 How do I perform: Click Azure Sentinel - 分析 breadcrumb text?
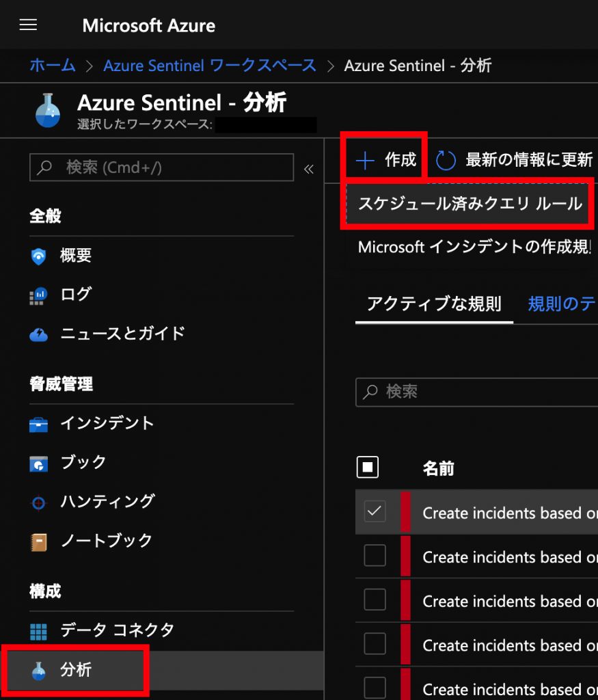(418, 66)
